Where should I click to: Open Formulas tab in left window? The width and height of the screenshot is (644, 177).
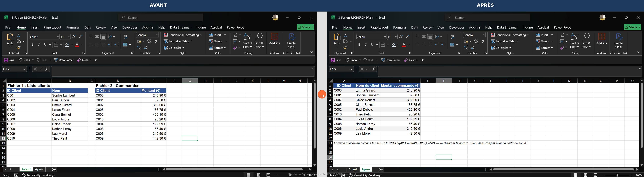coord(73,27)
